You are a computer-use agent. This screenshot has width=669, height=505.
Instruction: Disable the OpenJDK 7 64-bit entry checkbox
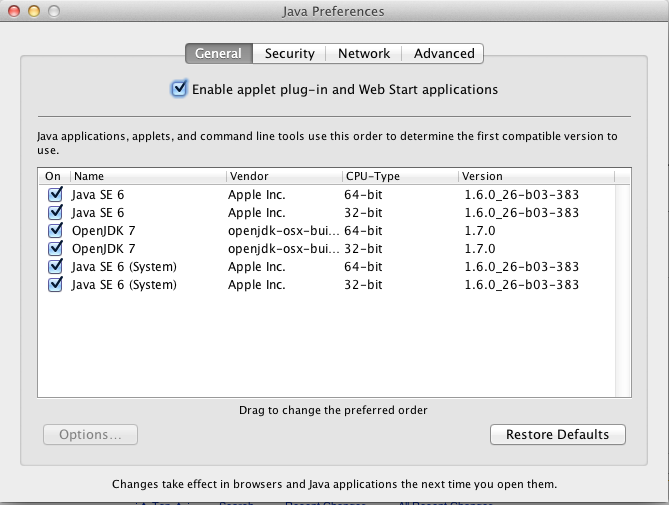point(55,230)
